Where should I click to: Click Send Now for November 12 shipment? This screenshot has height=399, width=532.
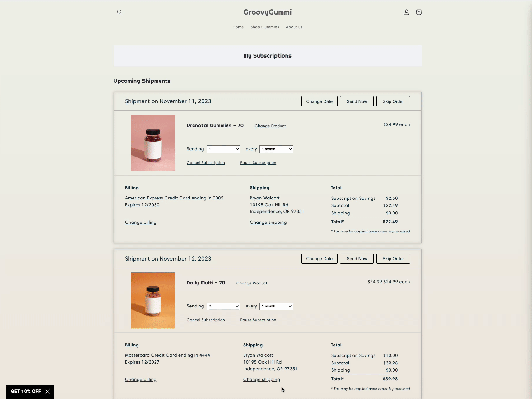click(x=357, y=258)
